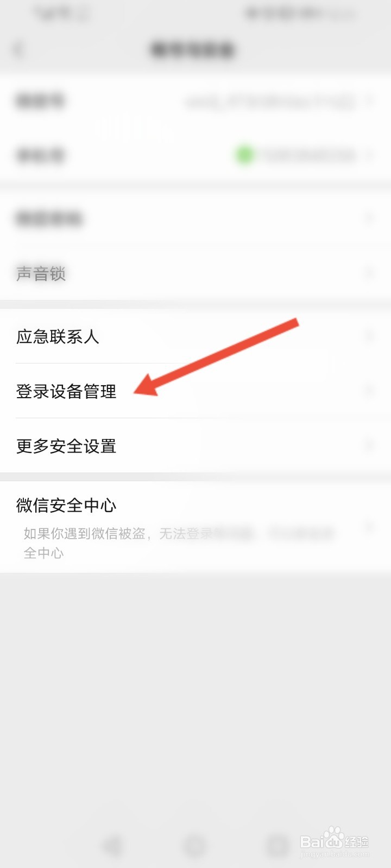Open 登录设备管理

tap(195, 391)
